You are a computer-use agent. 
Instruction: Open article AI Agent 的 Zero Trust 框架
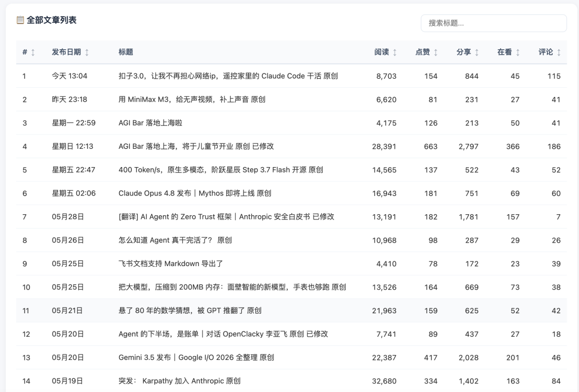coord(226,217)
